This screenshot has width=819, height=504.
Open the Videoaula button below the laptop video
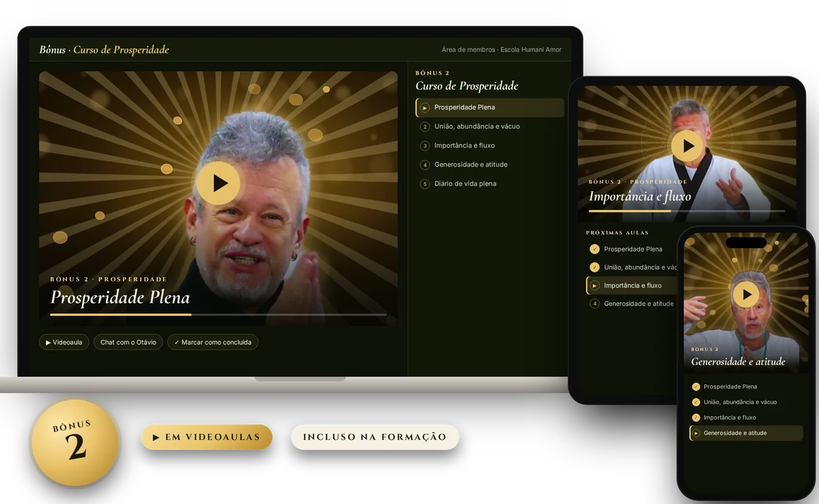64,342
